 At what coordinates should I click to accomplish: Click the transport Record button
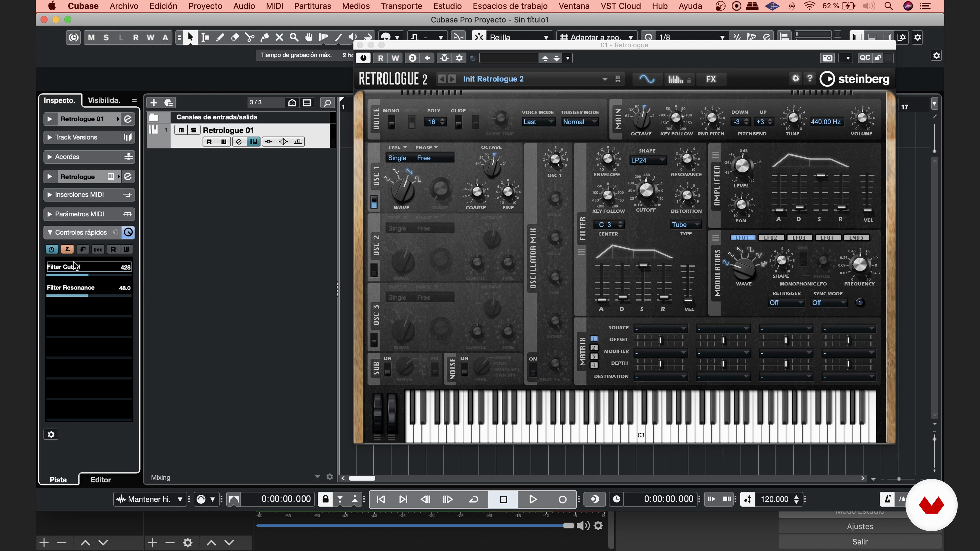pyautogui.click(x=562, y=499)
